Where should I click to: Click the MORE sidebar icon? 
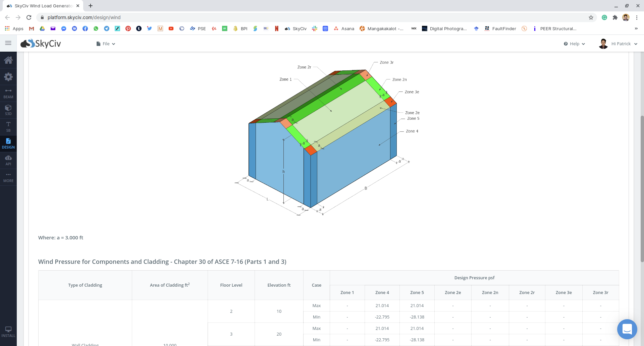8,177
